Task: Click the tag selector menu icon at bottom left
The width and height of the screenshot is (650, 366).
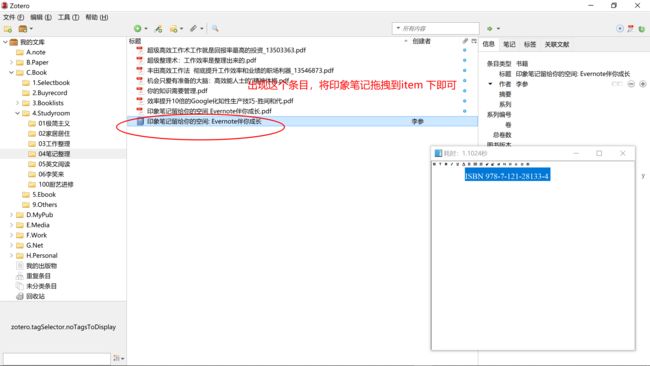Action: coord(119,358)
